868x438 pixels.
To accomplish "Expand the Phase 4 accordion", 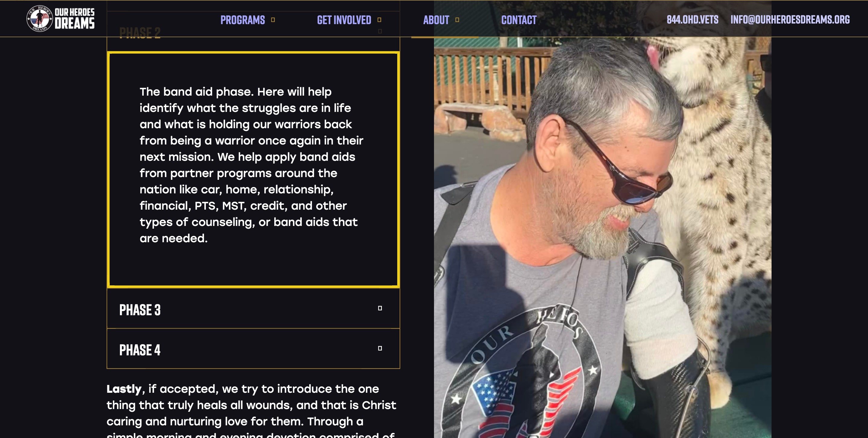I will (x=253, y=349).
